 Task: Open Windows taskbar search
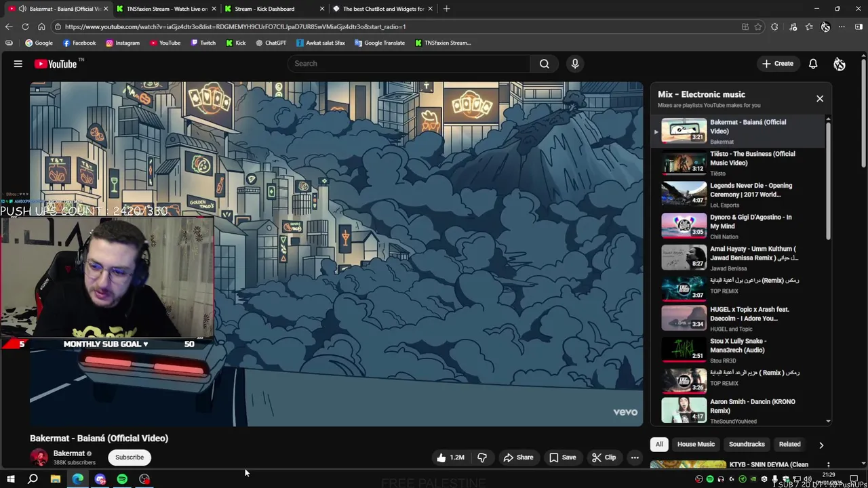click(x=33, y=480)
